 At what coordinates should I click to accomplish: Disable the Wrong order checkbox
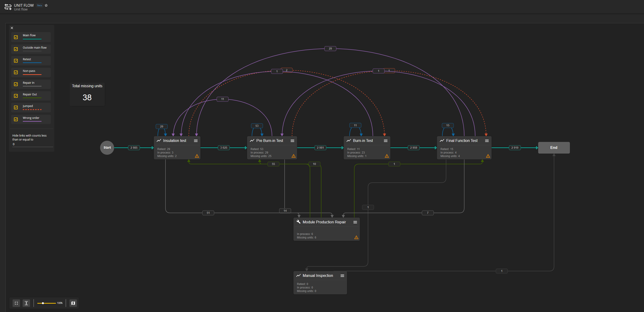coord(16,119)
